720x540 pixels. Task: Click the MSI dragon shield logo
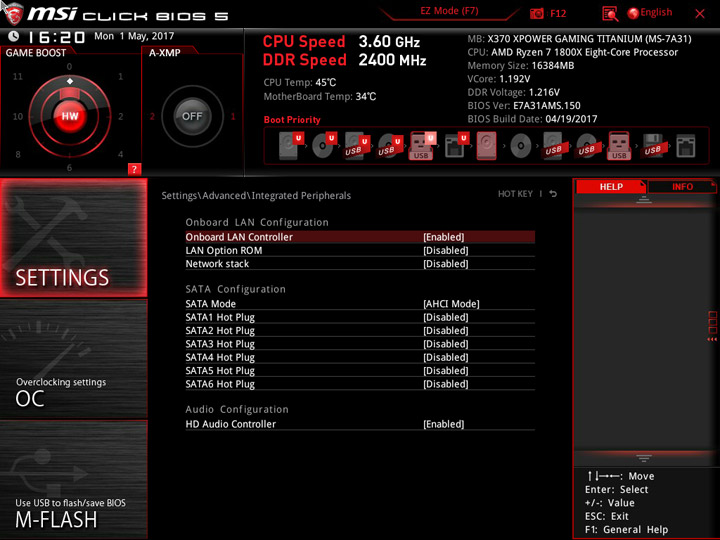click(x=13, y=13)
